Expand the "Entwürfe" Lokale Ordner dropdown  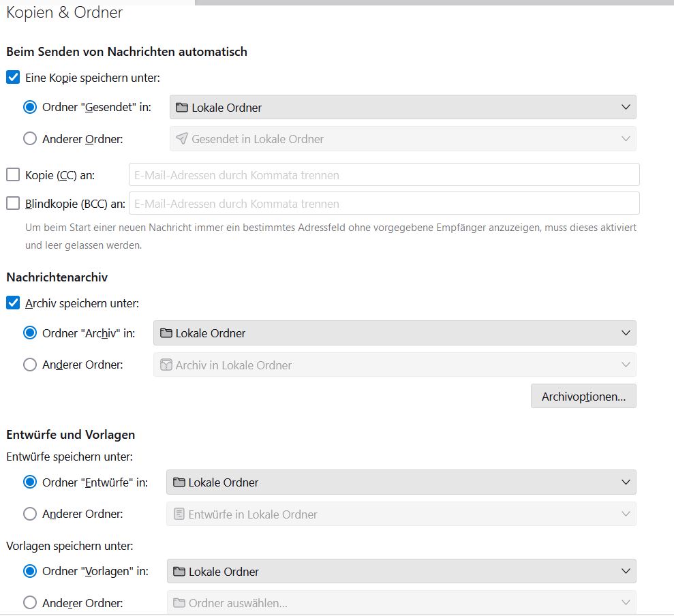(x=401, y=482)
